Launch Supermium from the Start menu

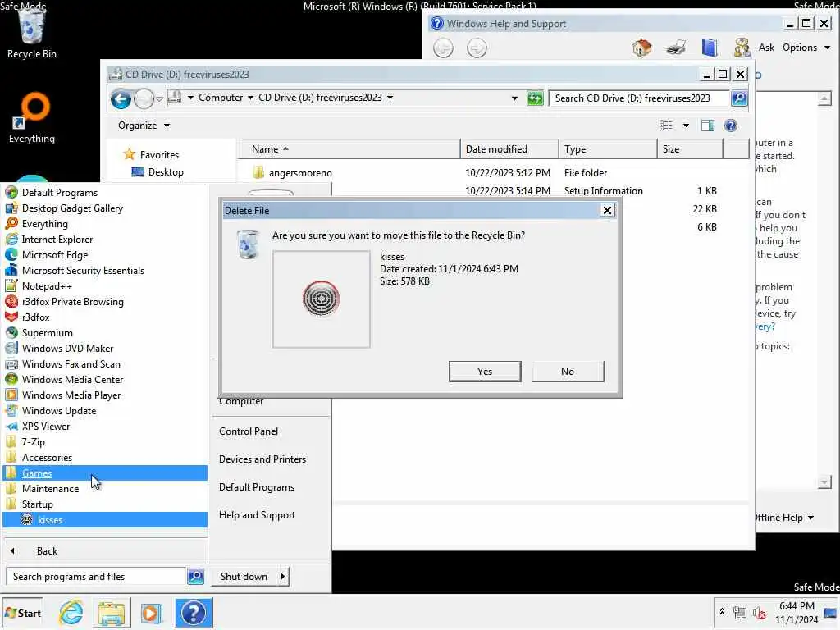[x=105, y=333]
